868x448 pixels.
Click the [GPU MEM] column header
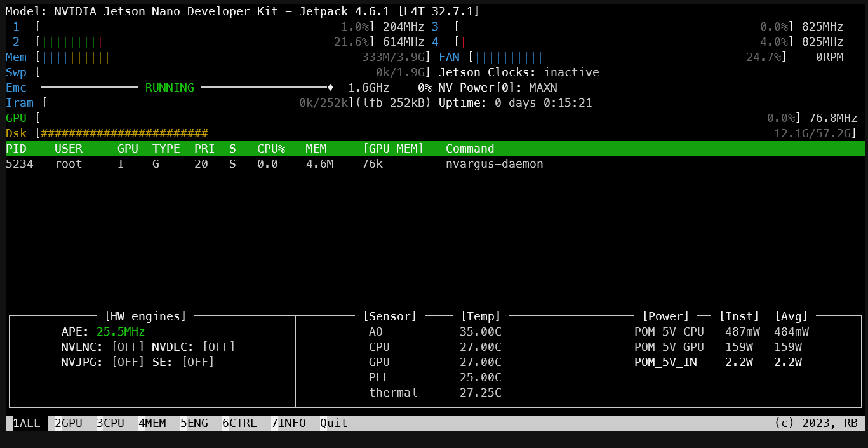[x=393, y=149]
